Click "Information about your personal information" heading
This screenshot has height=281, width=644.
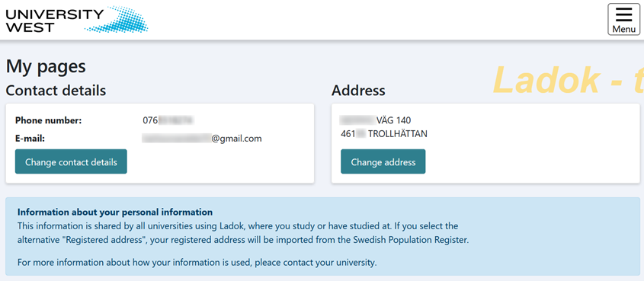pos(115,212)
